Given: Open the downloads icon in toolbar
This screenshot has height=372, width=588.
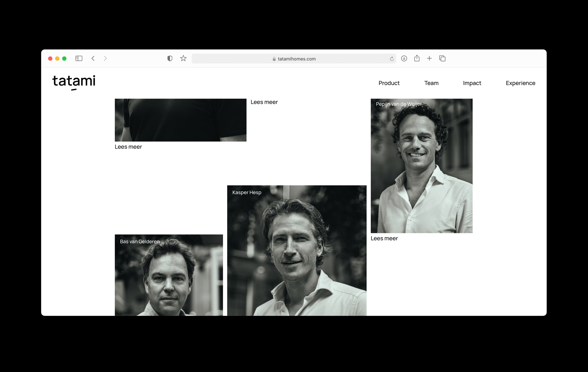Looking at the screenshot, I should (404, 58).
